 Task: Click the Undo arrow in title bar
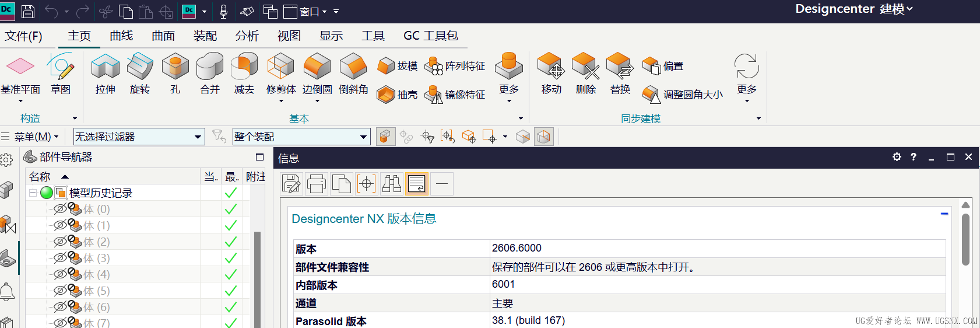51,11
